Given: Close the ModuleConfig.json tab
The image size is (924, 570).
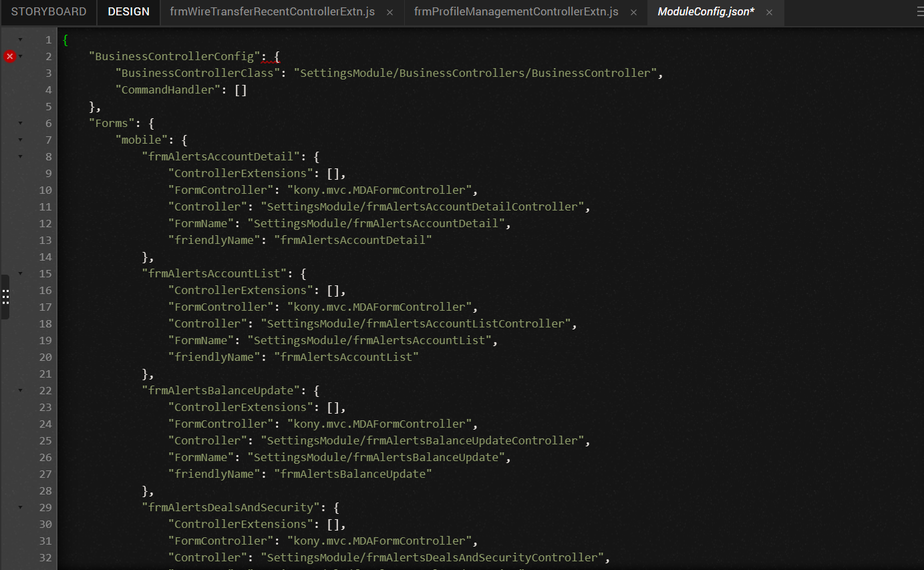Looking at the screenshot, I should pos(769,13).
